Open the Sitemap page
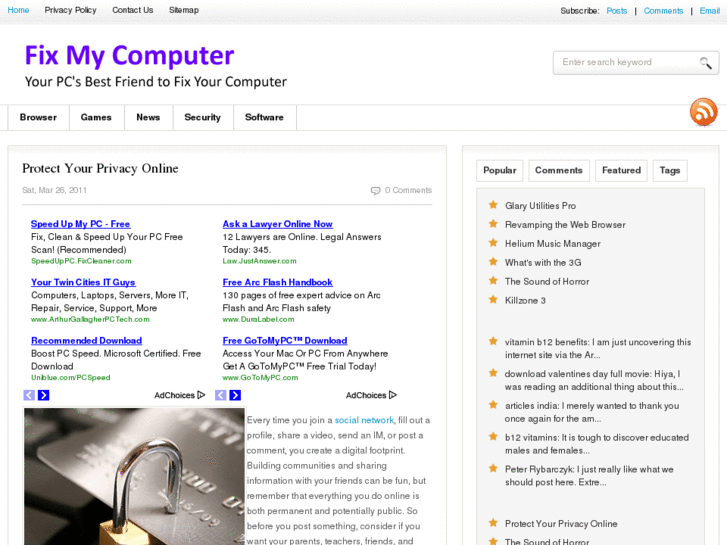Screen dimensions: 727x545 tap(184, 10)
